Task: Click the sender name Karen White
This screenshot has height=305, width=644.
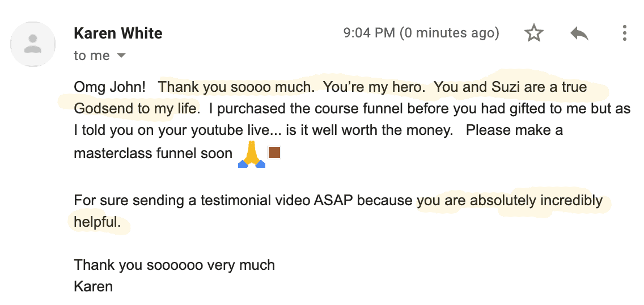Action: coord(118,33)
